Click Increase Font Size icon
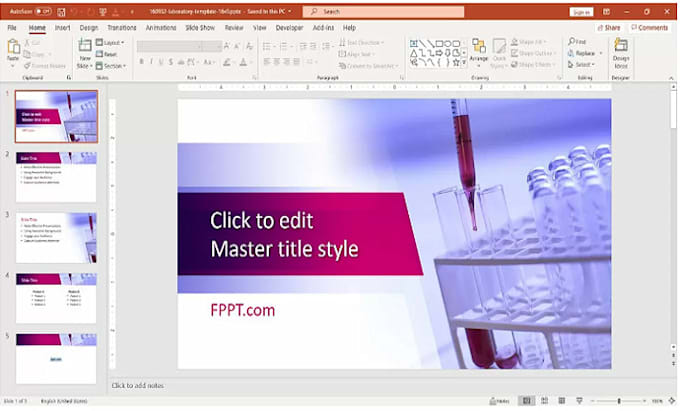 226,46
